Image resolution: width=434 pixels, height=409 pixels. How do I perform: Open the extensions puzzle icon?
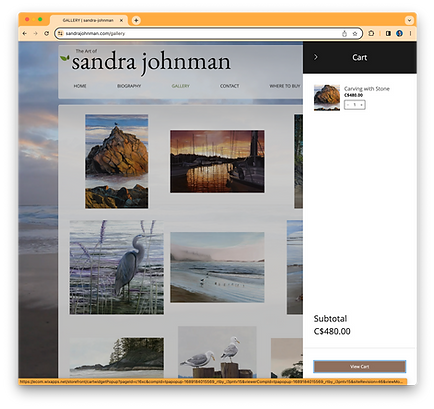371,33
